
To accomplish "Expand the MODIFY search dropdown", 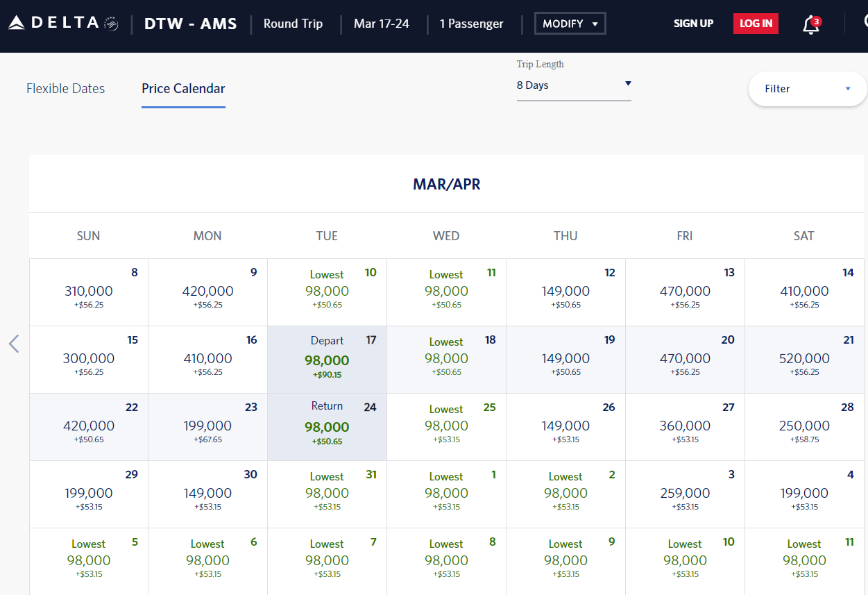I will (570, 24).
